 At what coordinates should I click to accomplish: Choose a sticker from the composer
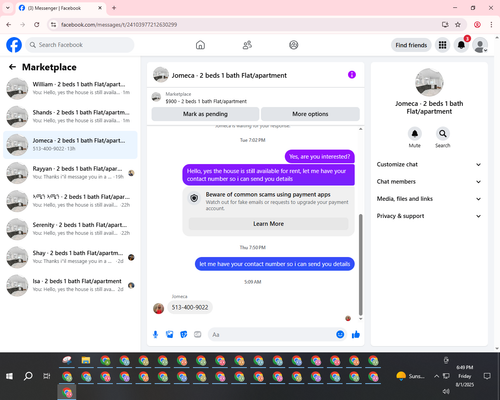pos(184,334)
